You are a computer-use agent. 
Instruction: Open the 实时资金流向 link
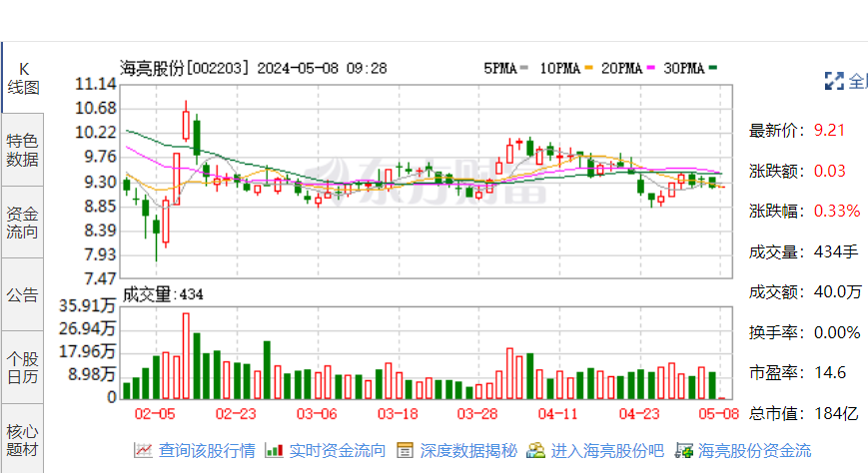338,450
